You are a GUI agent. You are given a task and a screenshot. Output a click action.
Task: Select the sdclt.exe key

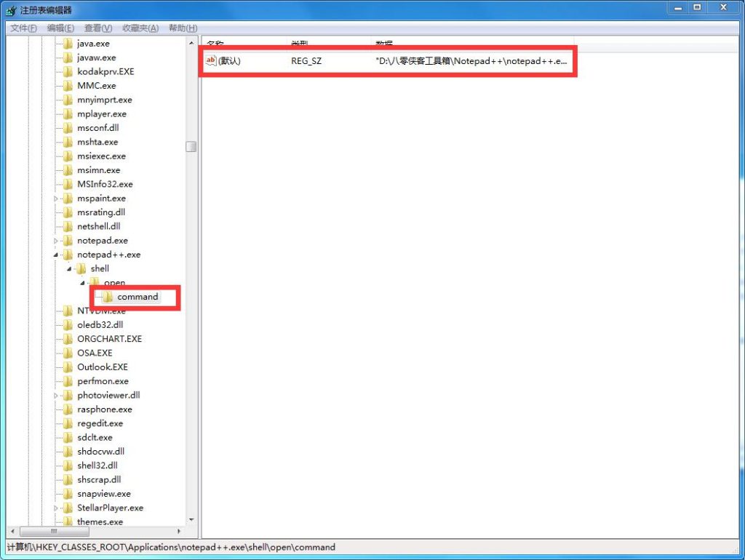coord(95,438)
